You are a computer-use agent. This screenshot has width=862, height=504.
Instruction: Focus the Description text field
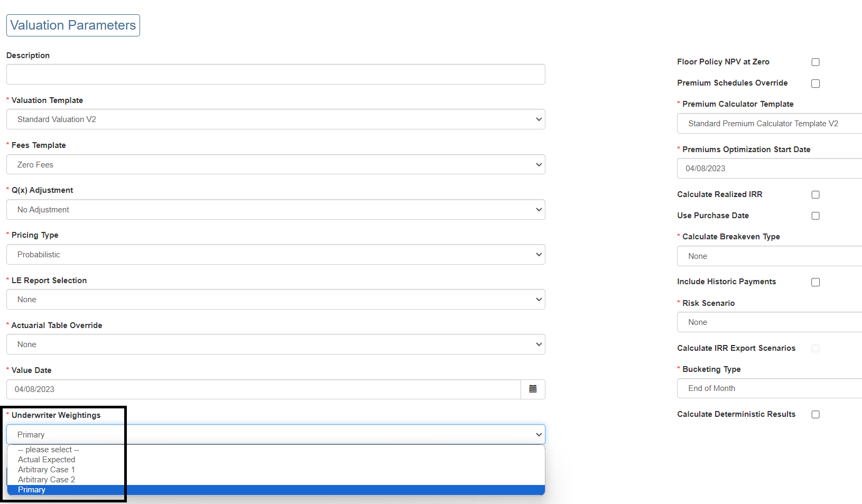point(275,74)
